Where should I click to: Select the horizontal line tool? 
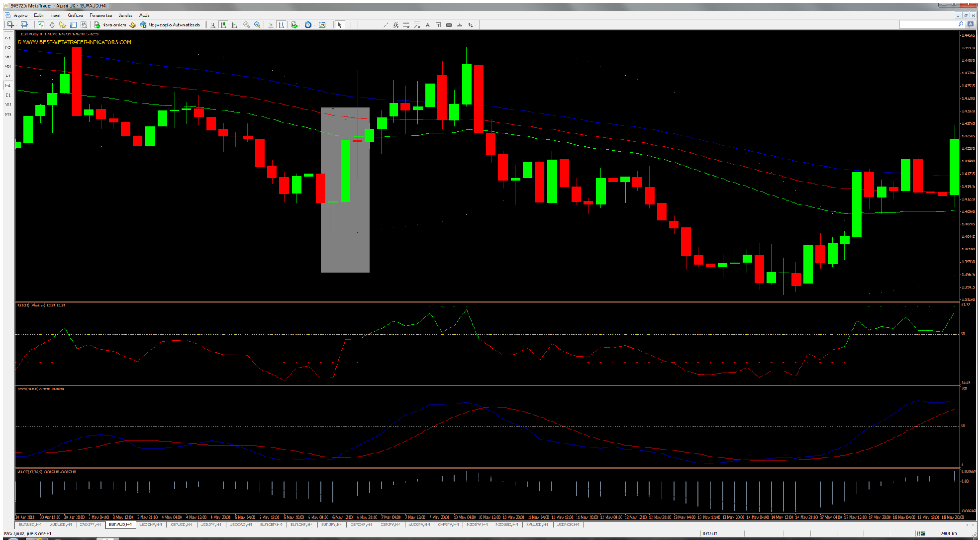(x=374, y=25)
